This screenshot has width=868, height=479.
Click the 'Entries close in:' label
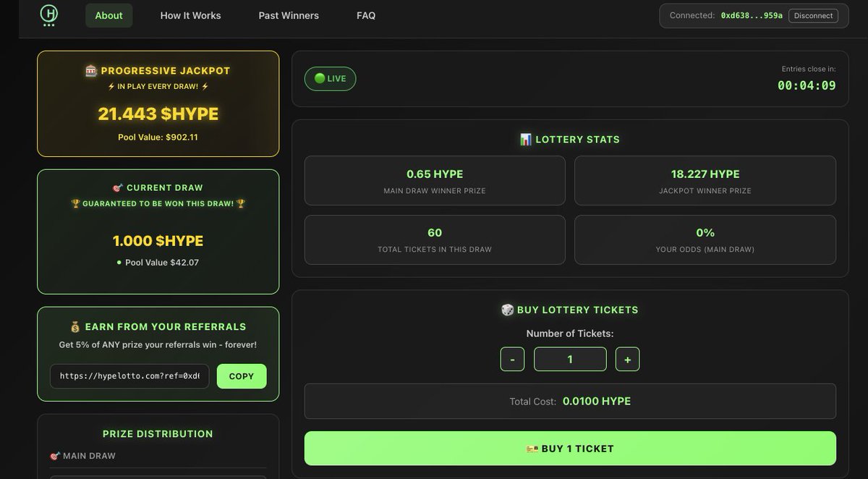pos(809,69)
